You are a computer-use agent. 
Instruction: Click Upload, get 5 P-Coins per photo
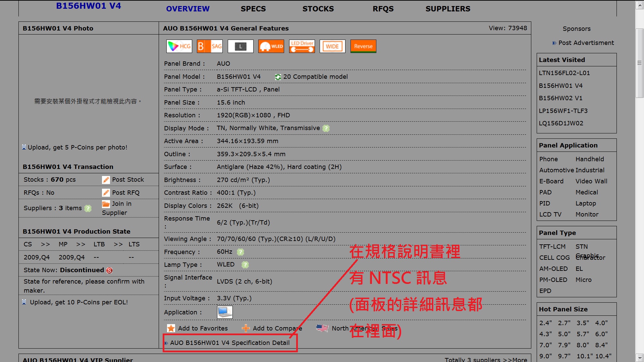77,147
